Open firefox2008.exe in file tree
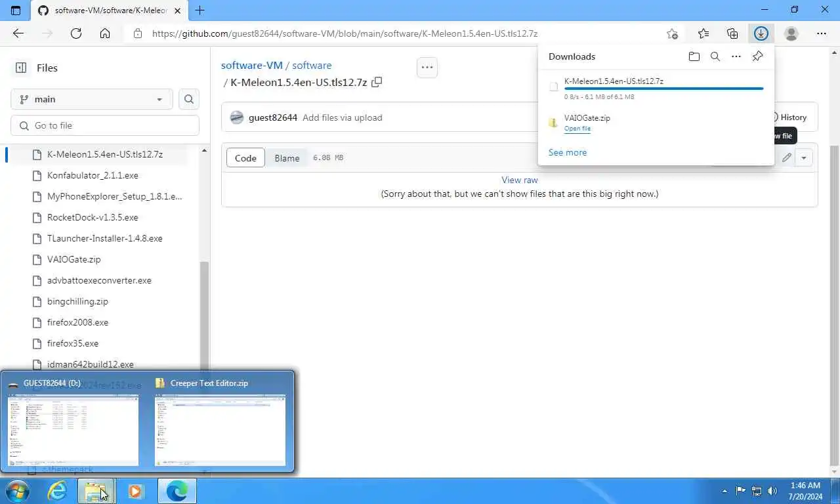Image resolution: width=840 pixels, height=504 pixels. [77, 322]
